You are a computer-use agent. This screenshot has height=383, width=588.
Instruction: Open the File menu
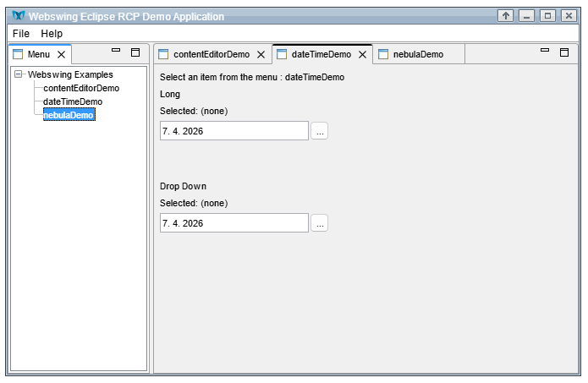(x=21, y=33)
